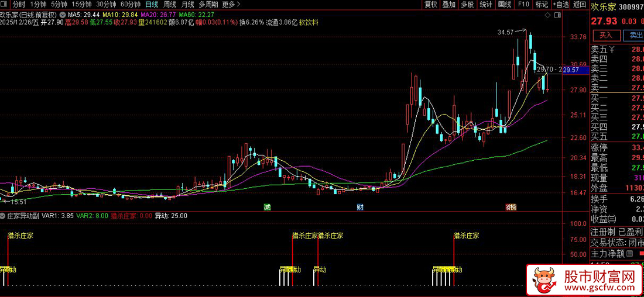
Task: Open the F10 company info
Action: point(523,5)
